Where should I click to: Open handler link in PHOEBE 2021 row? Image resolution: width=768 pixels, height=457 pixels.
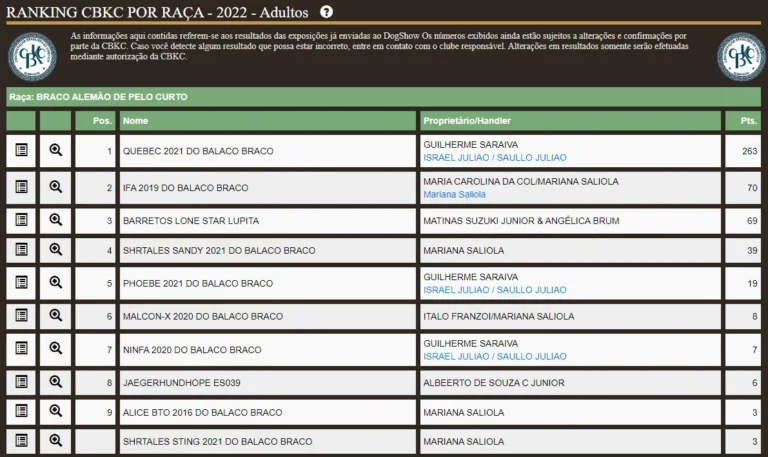click(x=495, y=290)
